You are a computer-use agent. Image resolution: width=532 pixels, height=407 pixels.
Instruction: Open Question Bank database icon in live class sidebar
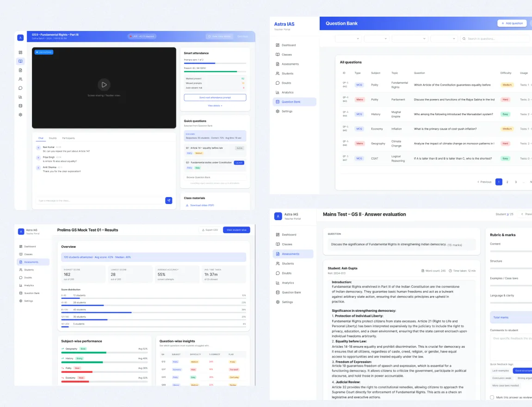point(20,106)
